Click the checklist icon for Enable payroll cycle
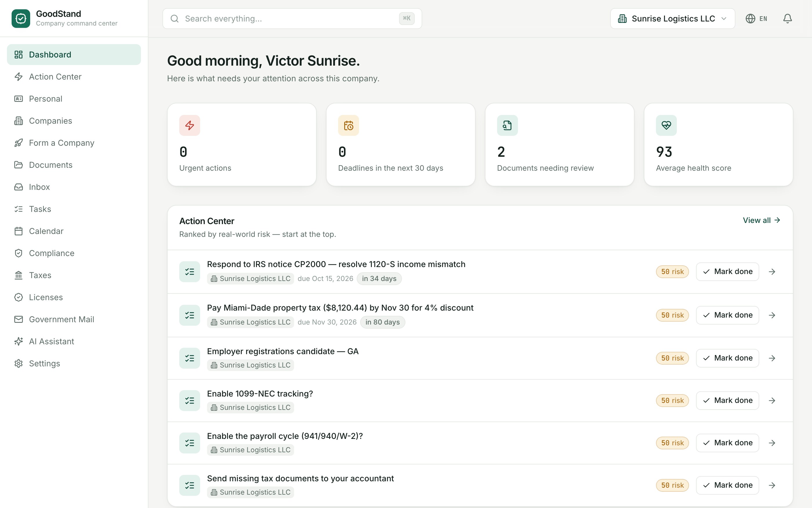The height and width of the screenshot is (508, 812). (190, 443)
